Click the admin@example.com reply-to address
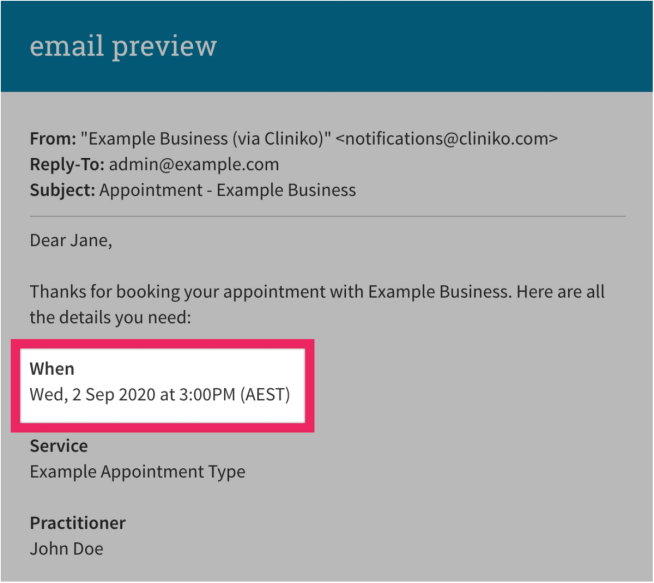The width and height of the screenshot is (654, 583). point(194,164)
